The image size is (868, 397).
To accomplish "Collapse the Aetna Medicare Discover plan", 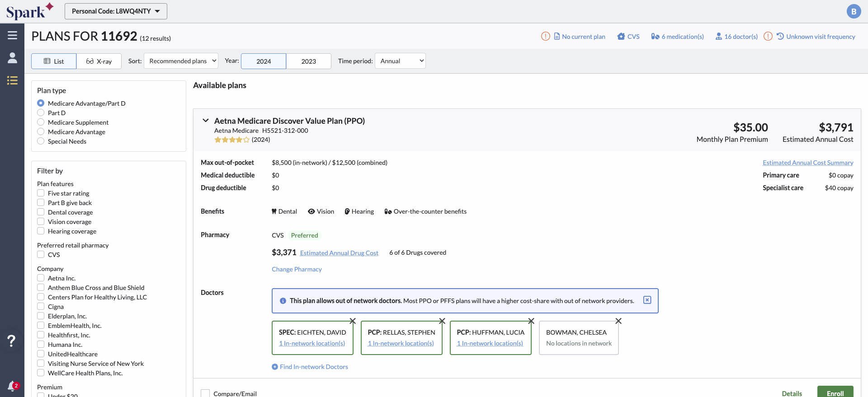I will point(206,121).
